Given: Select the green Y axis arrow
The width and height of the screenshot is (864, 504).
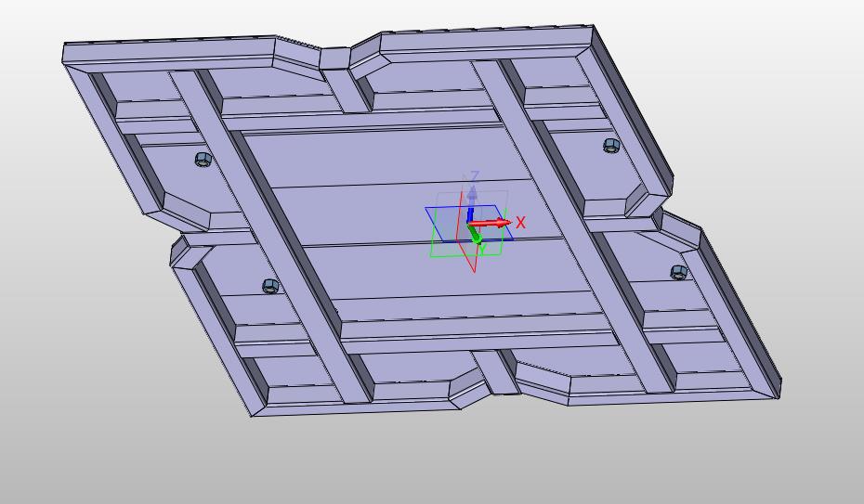Looking at the screenshot, I should tap(474, 235).
